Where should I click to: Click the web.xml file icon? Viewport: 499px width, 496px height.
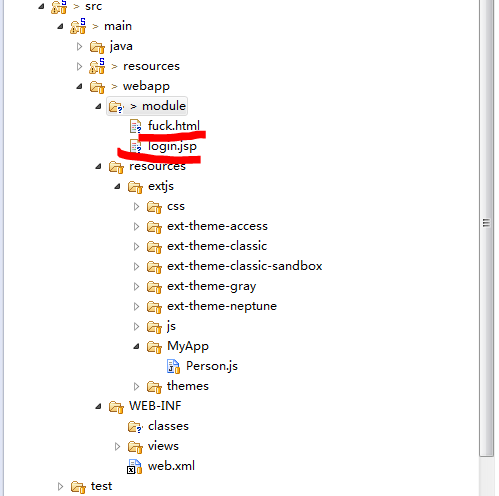[x=135, y=467]
